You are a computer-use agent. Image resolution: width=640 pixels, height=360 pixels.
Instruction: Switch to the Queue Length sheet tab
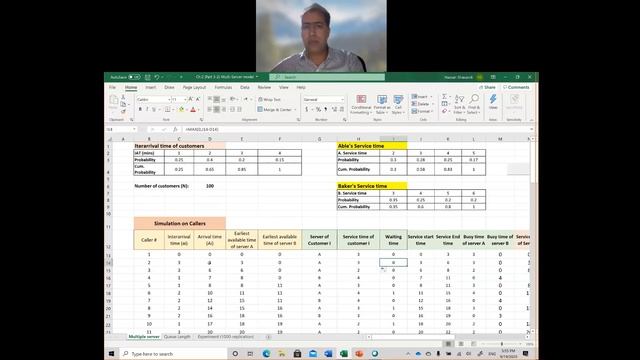coord(177,337)
